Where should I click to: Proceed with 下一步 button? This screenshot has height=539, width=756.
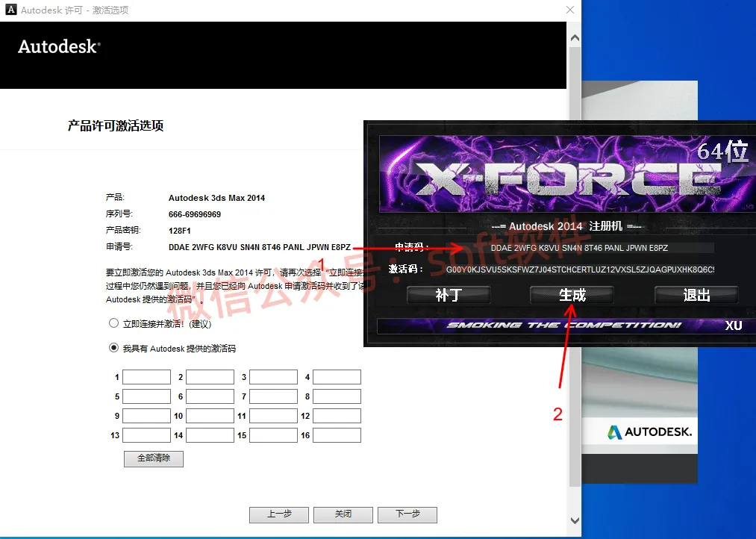coord(407,514)
